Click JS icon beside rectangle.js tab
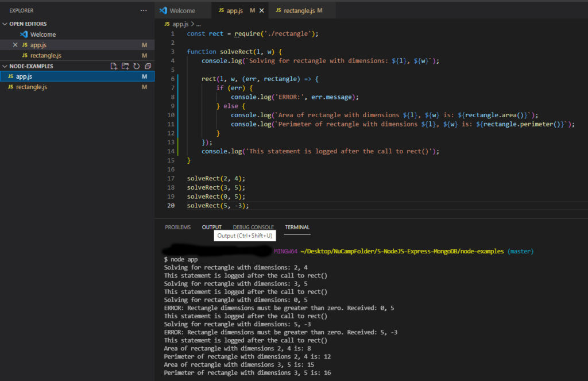Viewport: 588px width, 381px height. pos(278,10)
